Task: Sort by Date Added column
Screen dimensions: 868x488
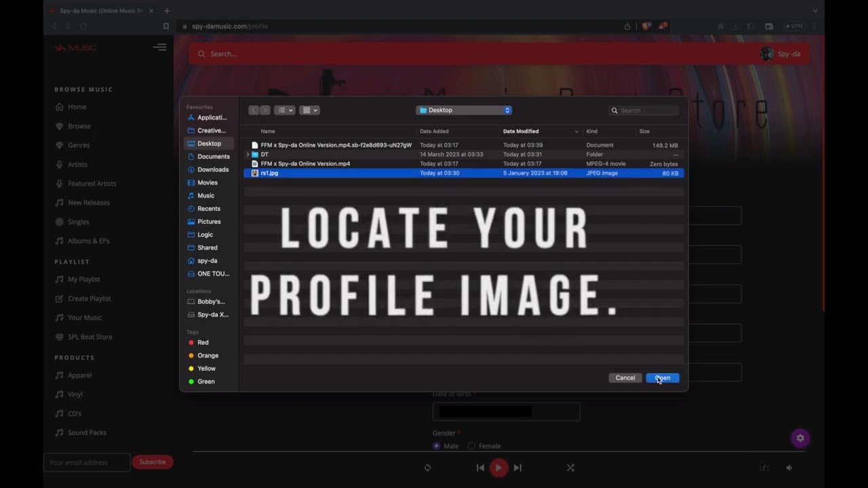Action: (434, 131)
